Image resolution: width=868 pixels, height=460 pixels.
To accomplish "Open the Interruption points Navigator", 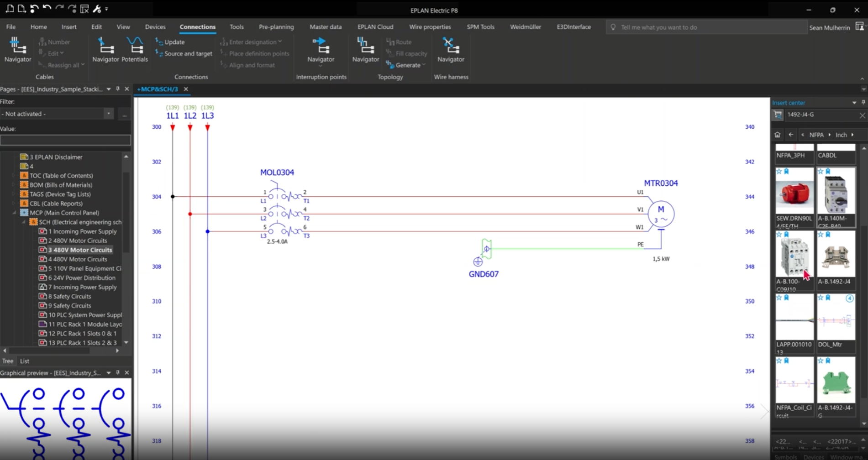I will 321,49.
